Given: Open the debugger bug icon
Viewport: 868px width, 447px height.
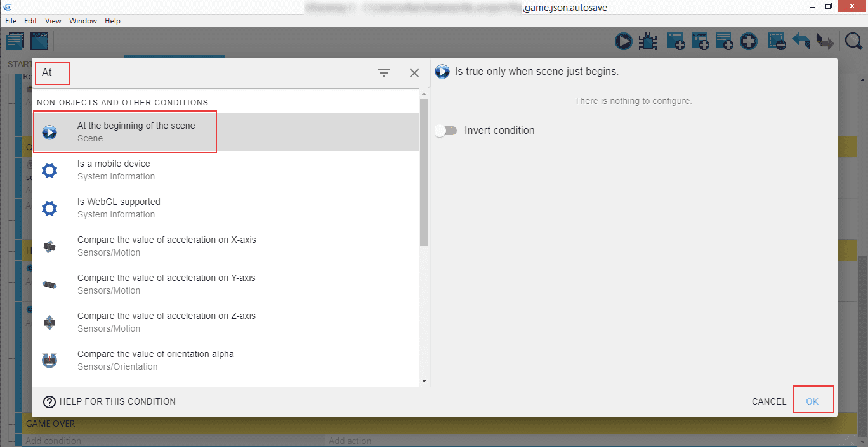Looking at the screenshot, I should (x=647, y=42).
